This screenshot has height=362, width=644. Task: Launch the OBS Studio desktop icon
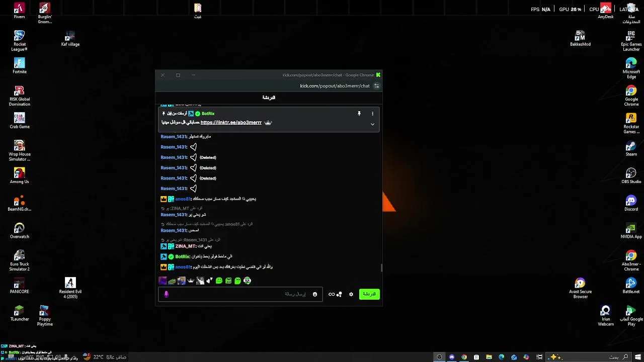click(631, 176)
